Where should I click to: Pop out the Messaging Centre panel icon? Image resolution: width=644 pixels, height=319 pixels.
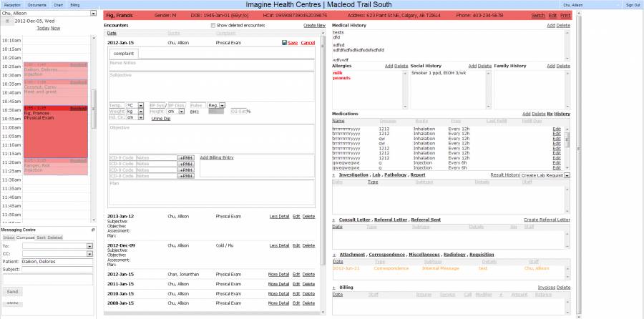93,230
